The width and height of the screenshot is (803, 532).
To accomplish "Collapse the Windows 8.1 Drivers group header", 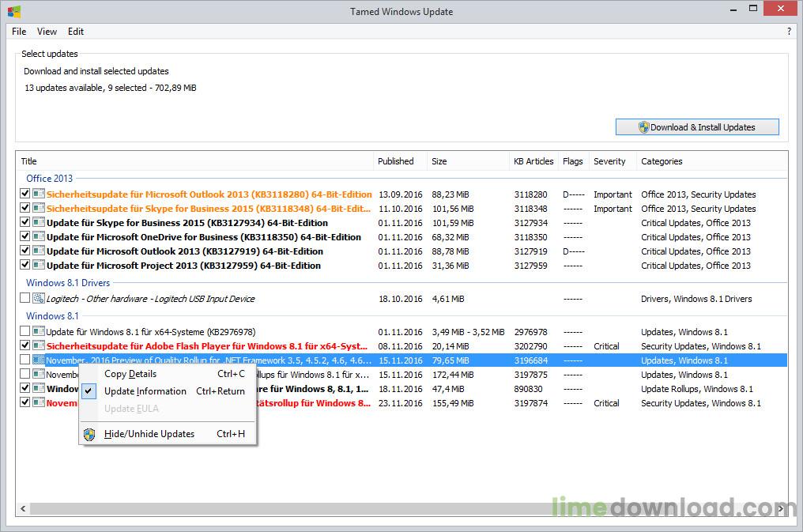I will coord(68,283).
